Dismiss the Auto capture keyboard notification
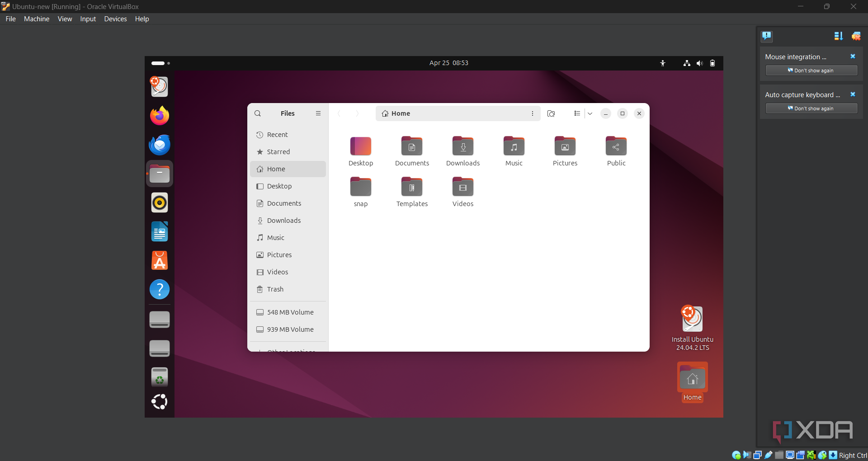This screenshot has height=461, width=868. (x=853, y=94)
